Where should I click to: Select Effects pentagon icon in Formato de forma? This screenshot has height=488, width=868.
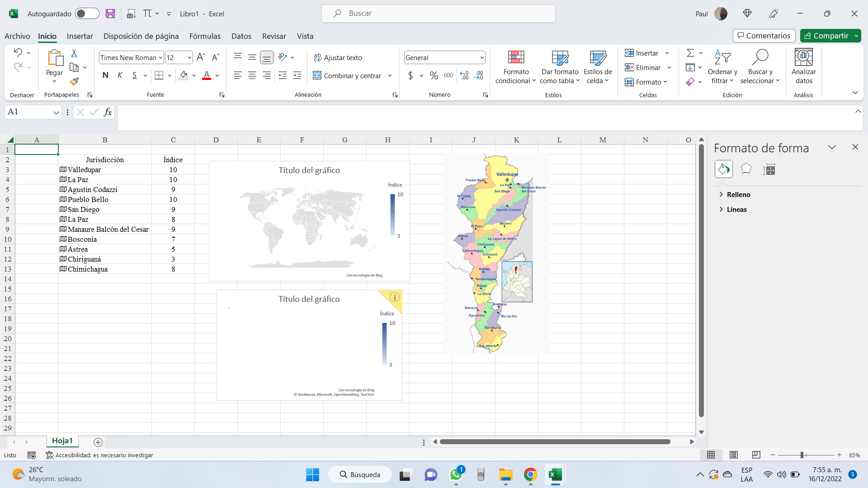[x=746, y=169]
